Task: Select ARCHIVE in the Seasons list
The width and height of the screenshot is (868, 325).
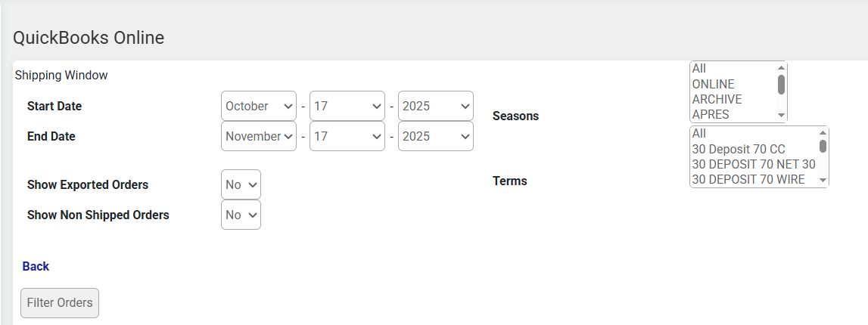Action: [x=717, y=99]
